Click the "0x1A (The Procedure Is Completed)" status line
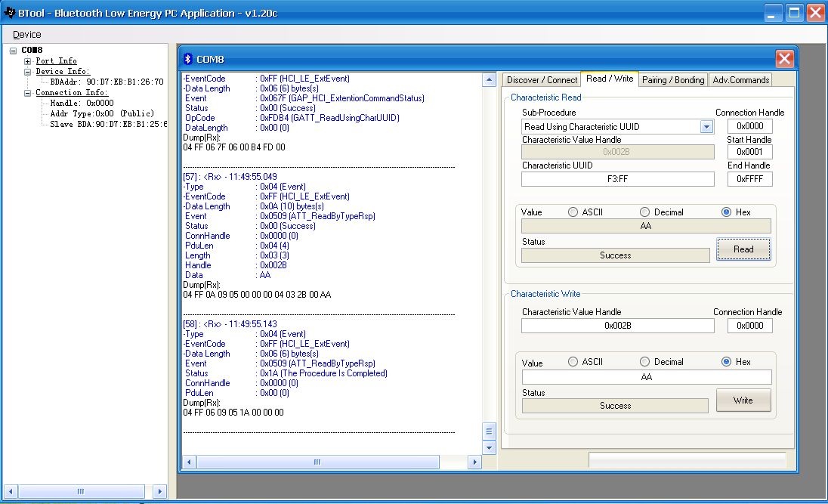This screenshot has width=828, height=504. click(323, 373)
